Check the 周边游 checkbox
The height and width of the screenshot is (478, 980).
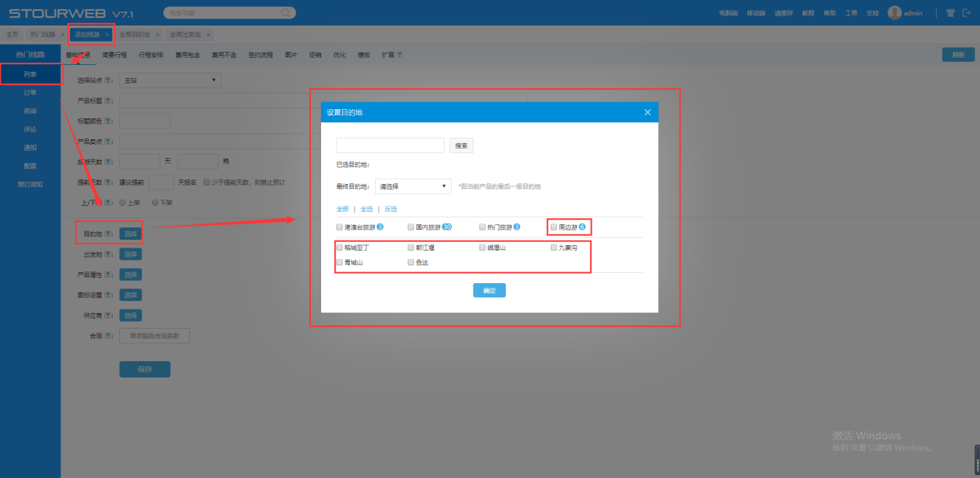coord(553,227)
